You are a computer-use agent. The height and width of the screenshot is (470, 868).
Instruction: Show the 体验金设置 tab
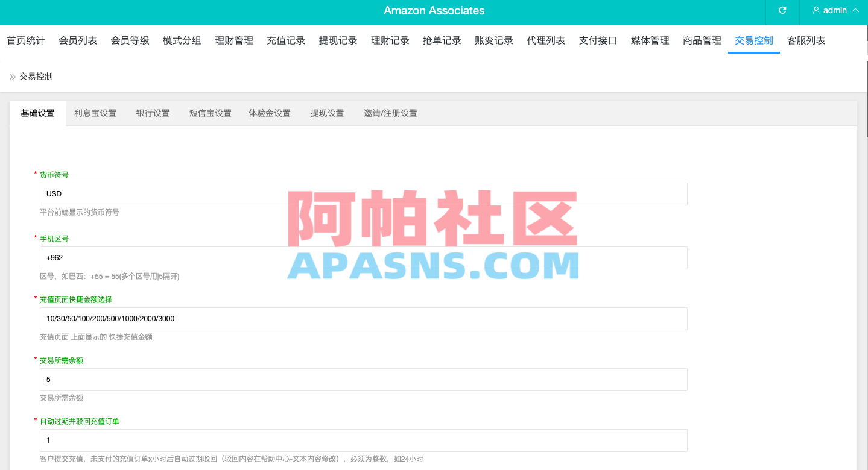[270, 113]
